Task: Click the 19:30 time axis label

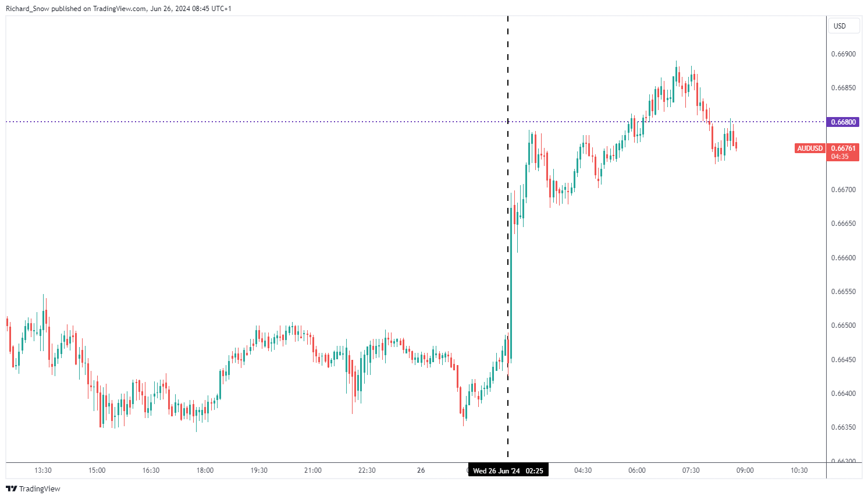Action: 259,470
